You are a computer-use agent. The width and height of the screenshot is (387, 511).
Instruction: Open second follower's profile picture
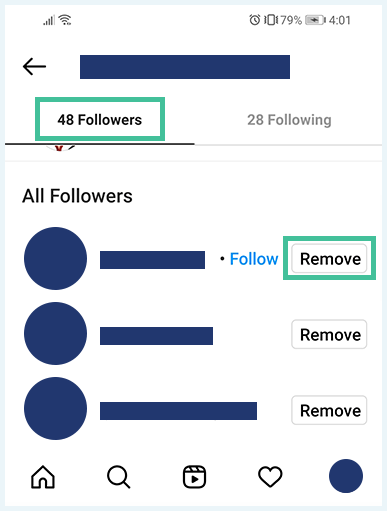coord(55,333)
